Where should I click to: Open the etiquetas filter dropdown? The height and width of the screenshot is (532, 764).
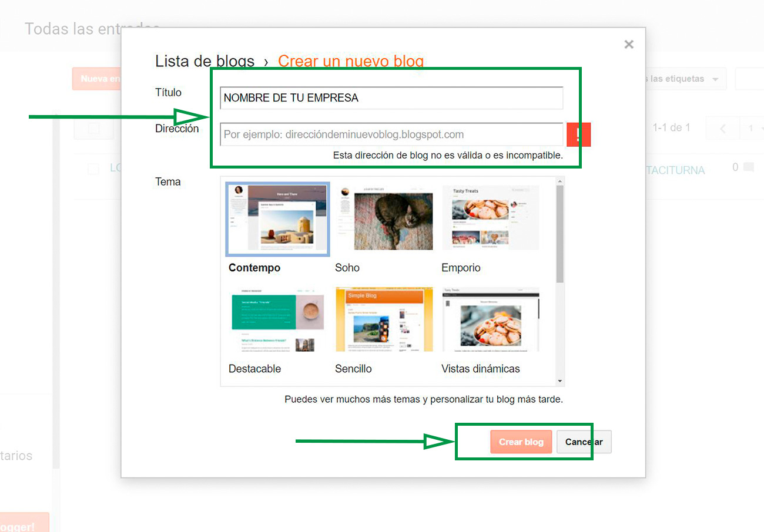[x=685, y=78]
